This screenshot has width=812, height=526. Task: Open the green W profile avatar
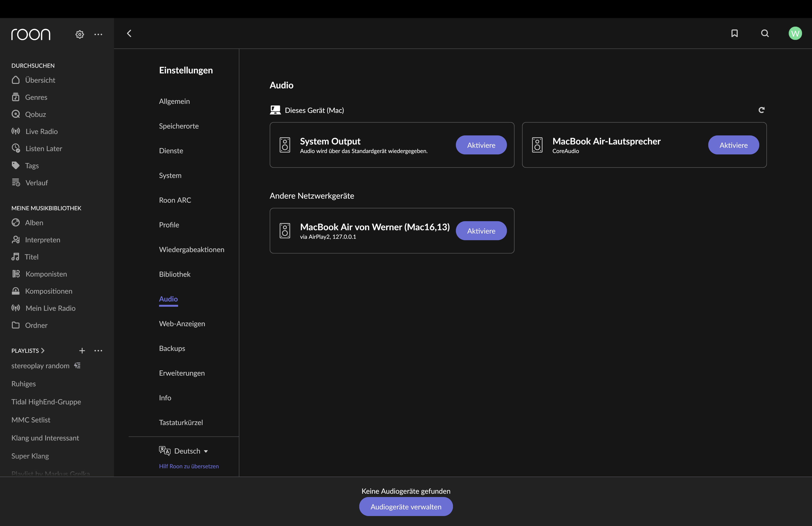click(x=795, y=33)
